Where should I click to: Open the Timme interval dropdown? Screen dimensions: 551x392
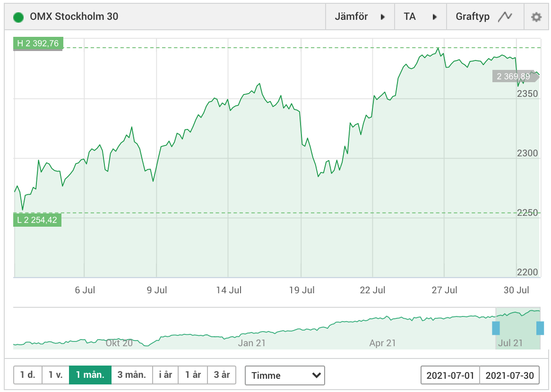pos(284,375)
